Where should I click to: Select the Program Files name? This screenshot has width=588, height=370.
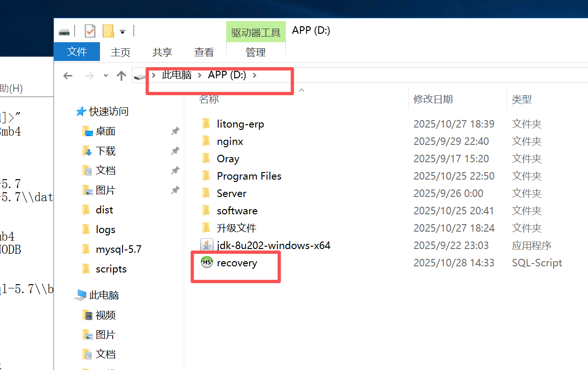(249, 176)
